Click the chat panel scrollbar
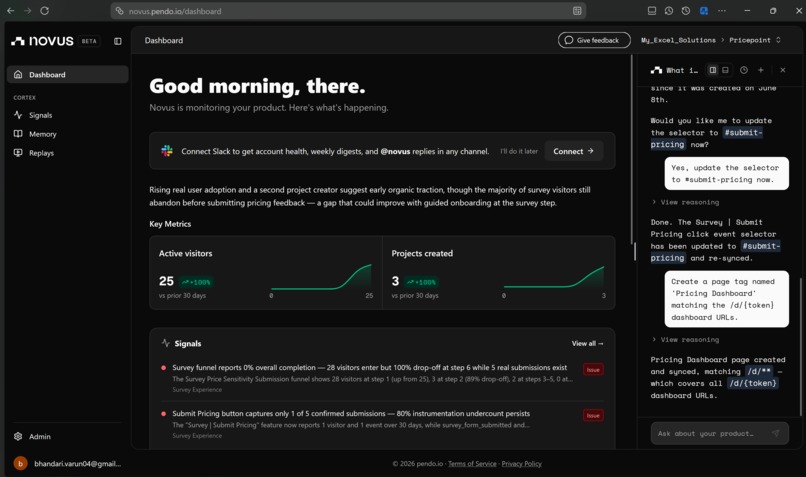This screenshot has height=477, width=806. (800, 346)
